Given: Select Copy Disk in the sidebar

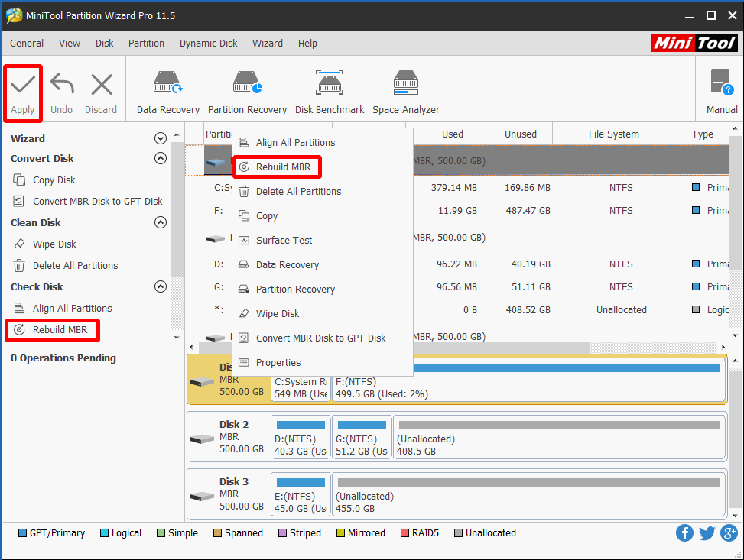Looking at the screenshot, I should (x=44, y=180).
